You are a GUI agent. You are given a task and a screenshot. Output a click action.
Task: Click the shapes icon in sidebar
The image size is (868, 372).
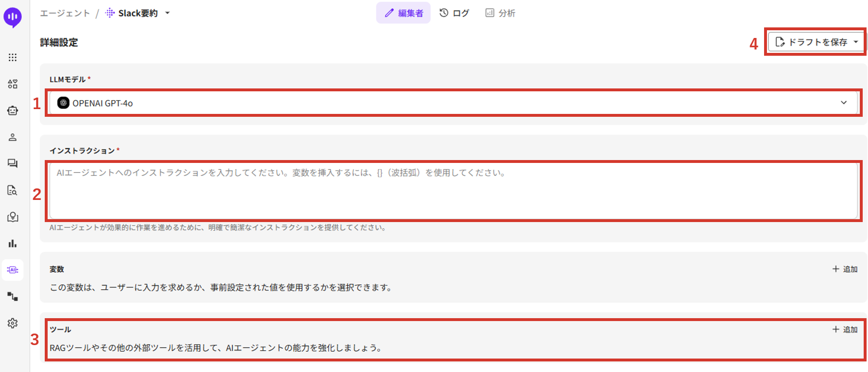[13, 84]
